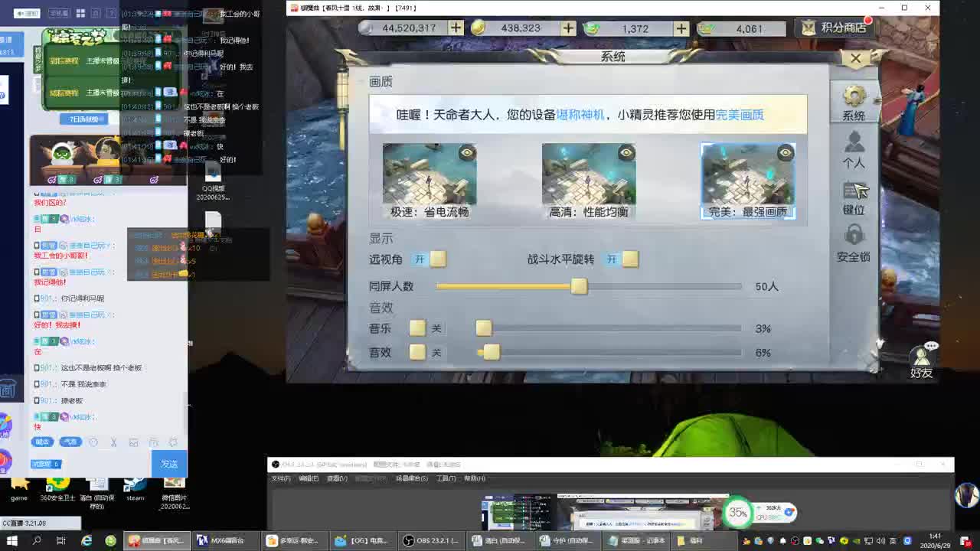Viewport: 980px width, 551px height.
Task: Add silver via plus next to 44,520,317
Action: [x=456, y=28]
